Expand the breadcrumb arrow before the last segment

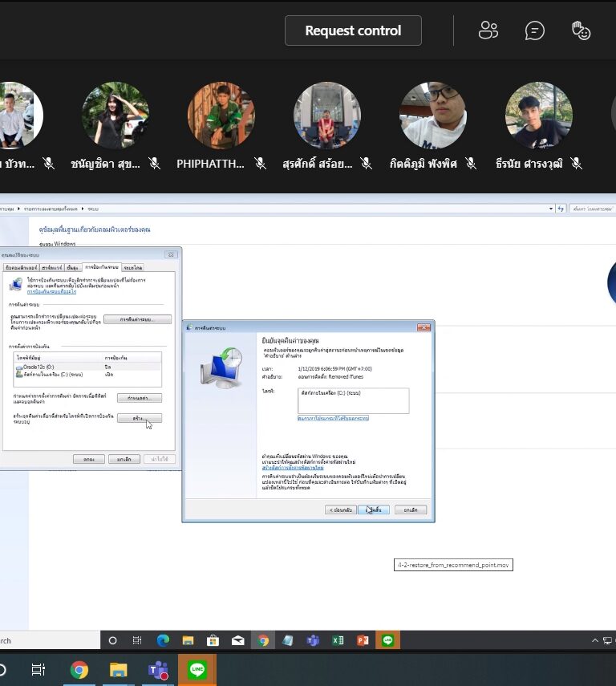[x=83, y=209]
